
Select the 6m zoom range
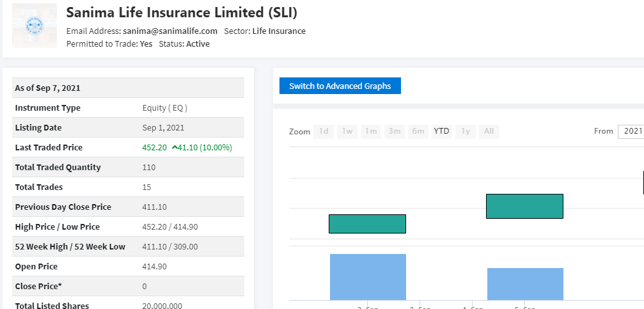click(x=418, y=132)
